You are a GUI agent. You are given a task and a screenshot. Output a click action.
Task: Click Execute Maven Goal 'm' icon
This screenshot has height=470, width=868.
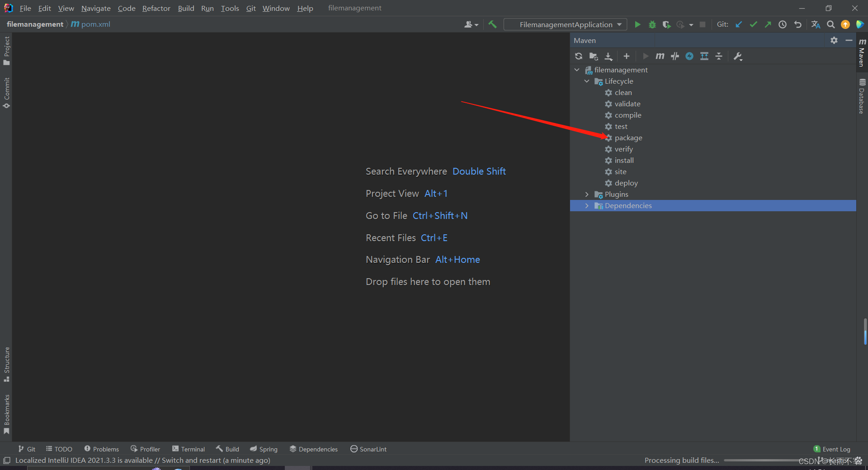point(660,56)
